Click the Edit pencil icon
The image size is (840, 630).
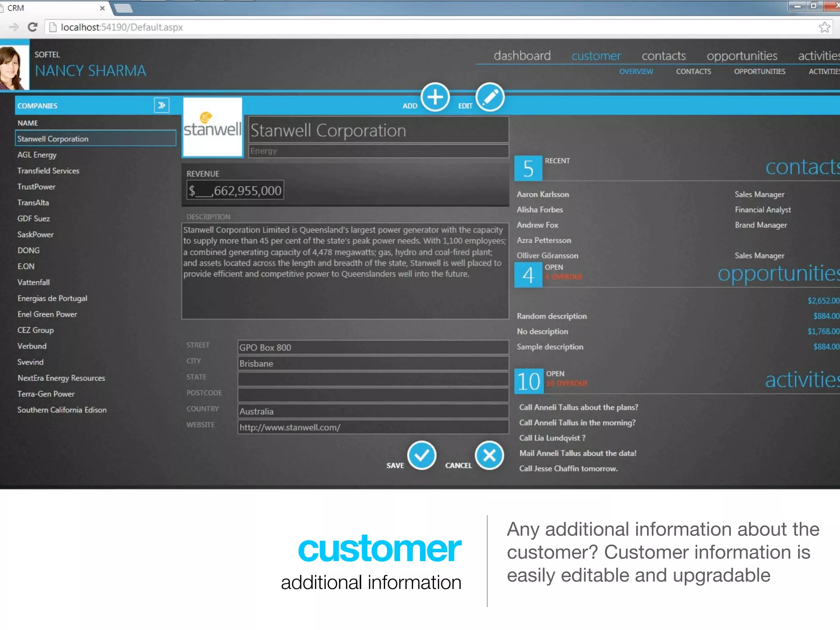click(x=490, y=97)
